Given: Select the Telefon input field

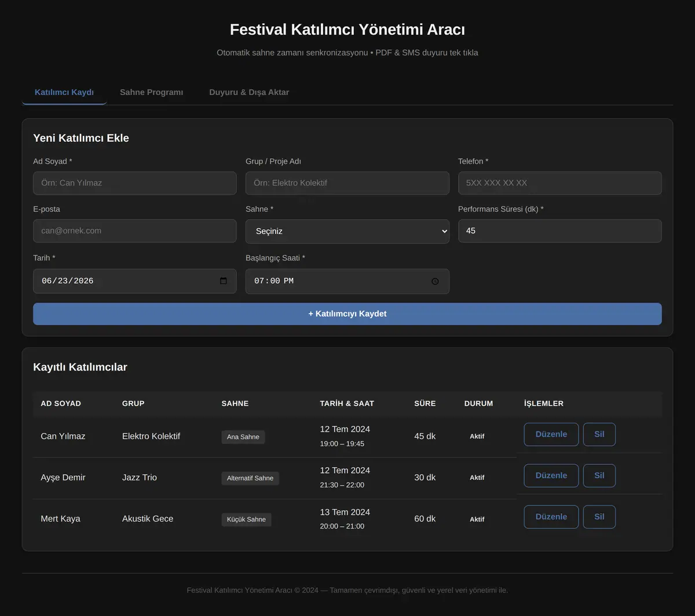Looking at the screenshot, I should 560,183.
